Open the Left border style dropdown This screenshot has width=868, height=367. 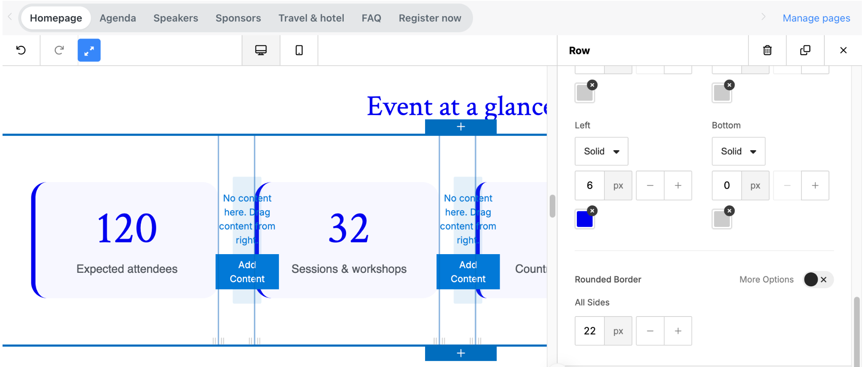[601, 151]
